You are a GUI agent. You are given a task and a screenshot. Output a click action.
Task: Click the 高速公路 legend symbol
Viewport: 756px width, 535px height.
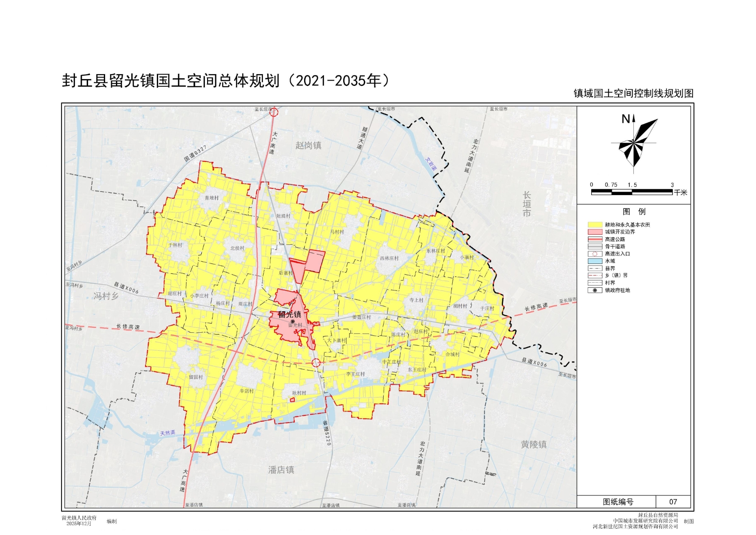click(x=595, y=239)
